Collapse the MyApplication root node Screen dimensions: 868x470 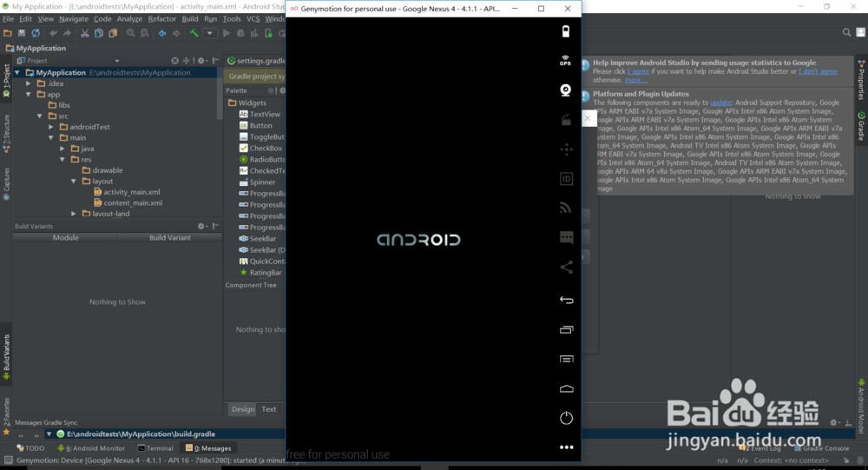point(17,73)
